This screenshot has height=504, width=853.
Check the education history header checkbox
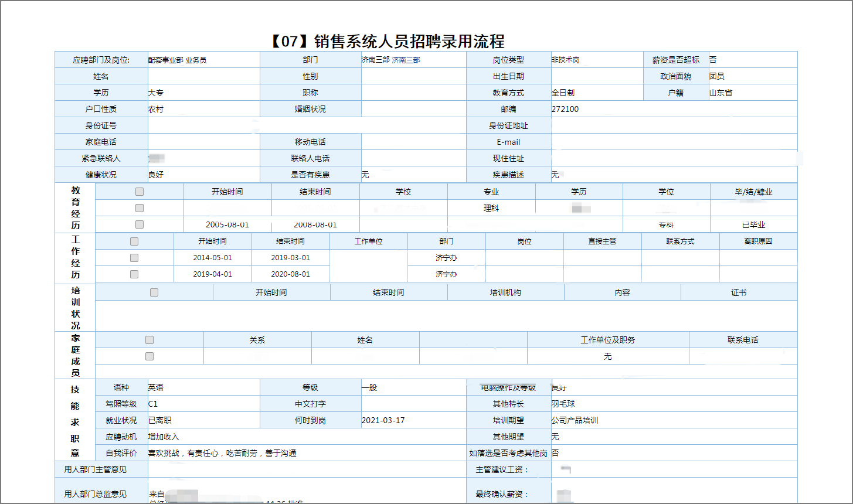[x=138, y=191]
